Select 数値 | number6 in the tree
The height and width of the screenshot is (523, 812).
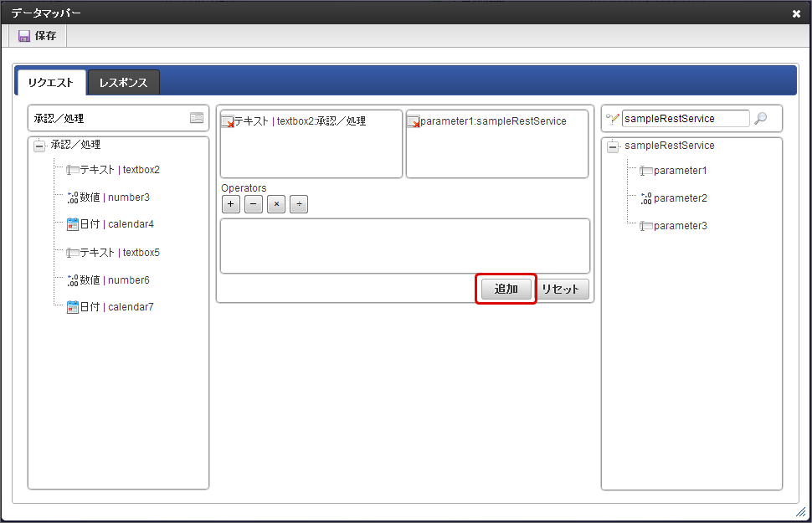click(115, 280)
